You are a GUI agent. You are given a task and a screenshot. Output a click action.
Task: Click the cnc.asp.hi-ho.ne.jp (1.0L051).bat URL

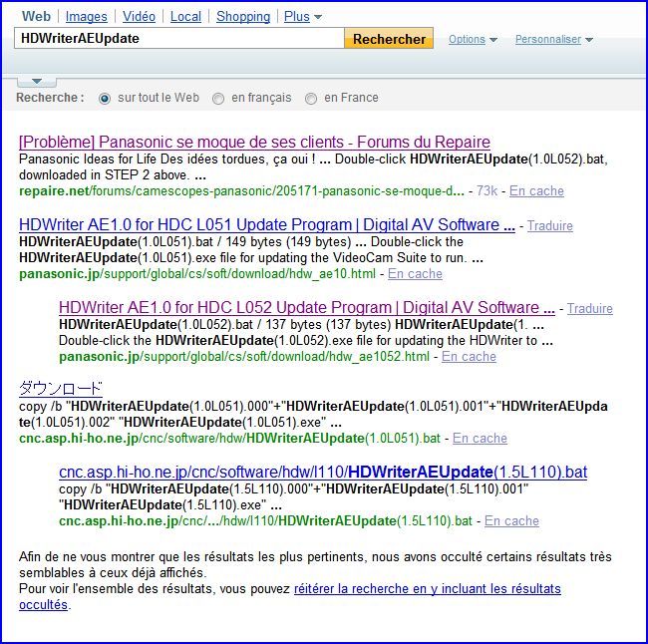[229, 439]
